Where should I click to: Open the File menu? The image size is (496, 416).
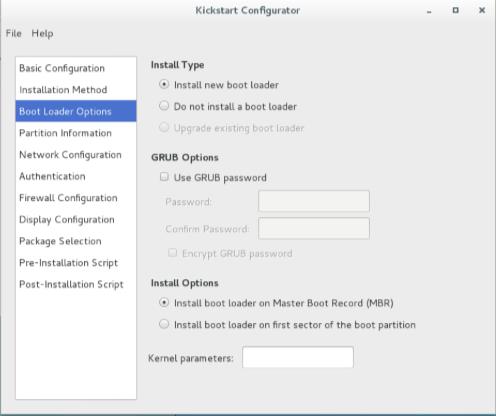(x=14, y=33)
